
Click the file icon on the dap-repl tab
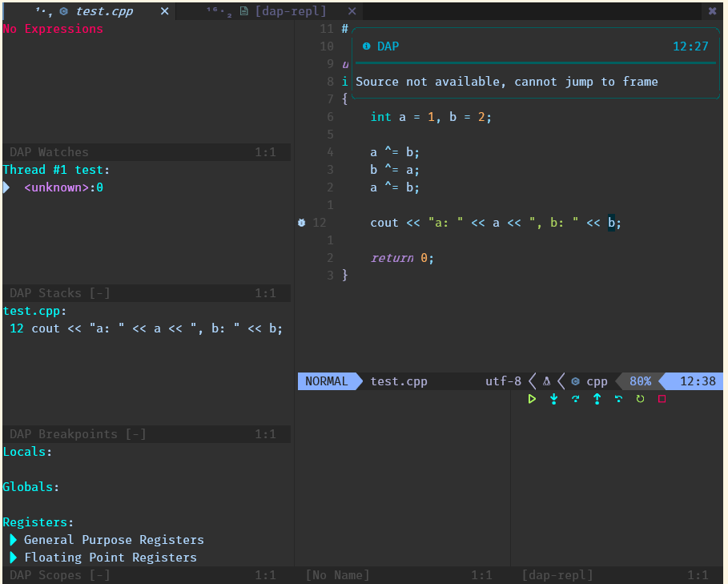coord(243,11)
